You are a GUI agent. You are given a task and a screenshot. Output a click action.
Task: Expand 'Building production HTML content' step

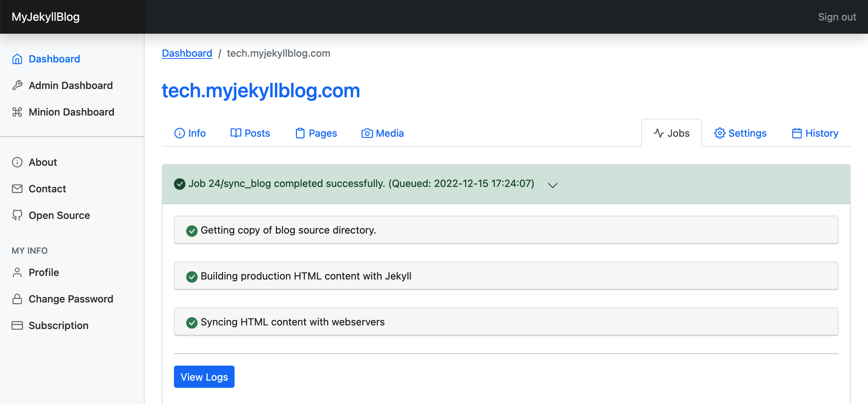pos(506,276)
